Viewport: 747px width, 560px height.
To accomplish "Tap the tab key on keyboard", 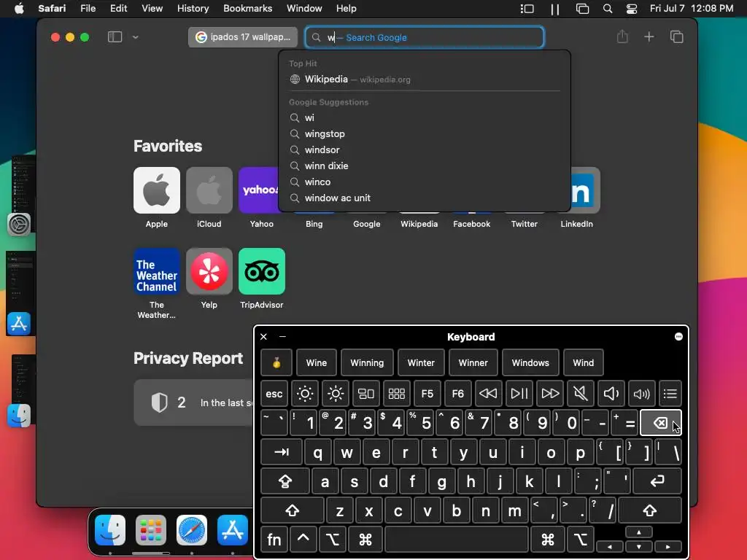I will pos(282,452).
